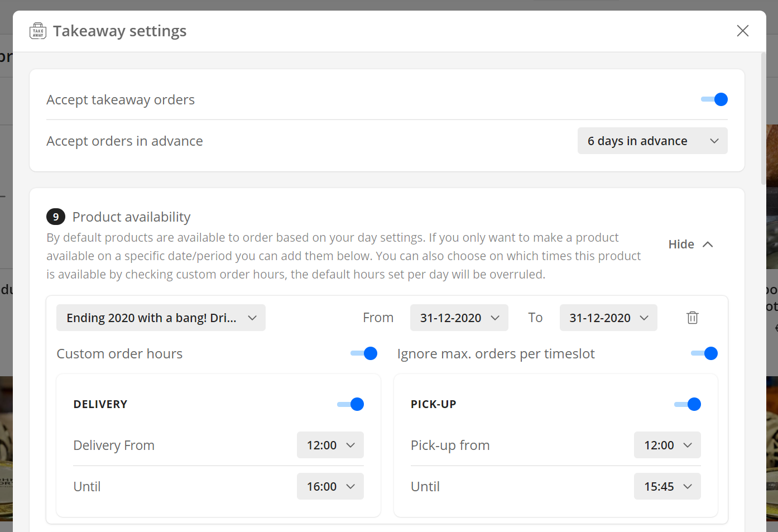Turn off Ignore max. orders per timeslot
778x532 pixels.
coord(704,353)
